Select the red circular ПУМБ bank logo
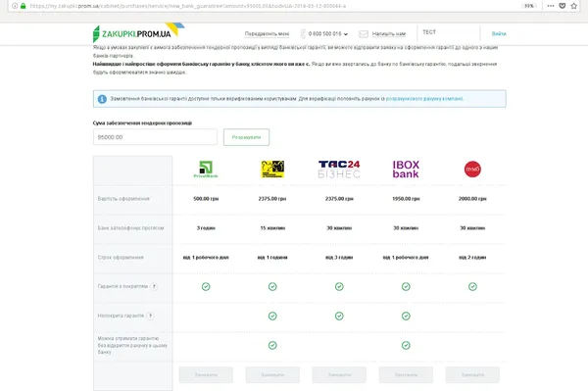 tap(472, 170)
